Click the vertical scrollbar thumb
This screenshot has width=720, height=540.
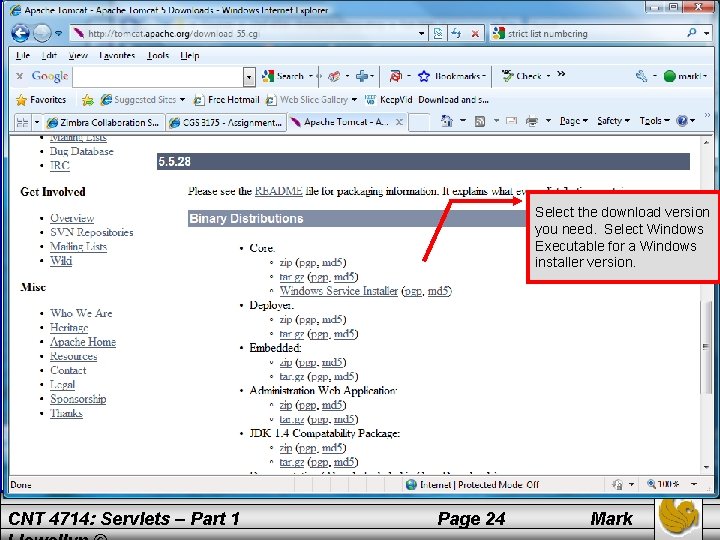706,347
